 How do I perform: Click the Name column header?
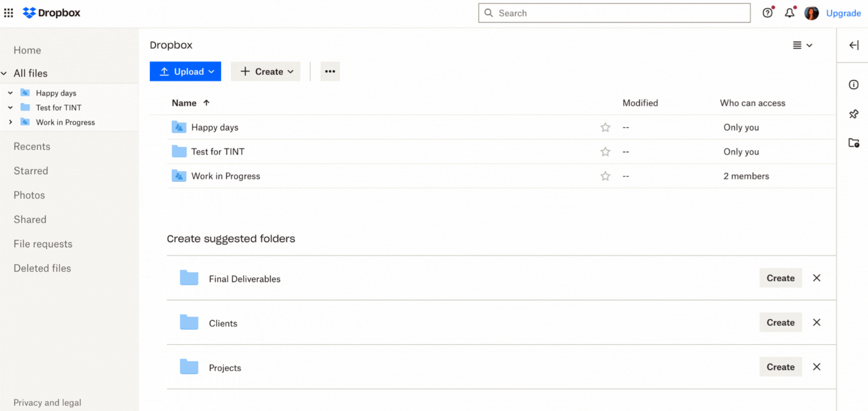pyautogui.click(x=184, y=103)
